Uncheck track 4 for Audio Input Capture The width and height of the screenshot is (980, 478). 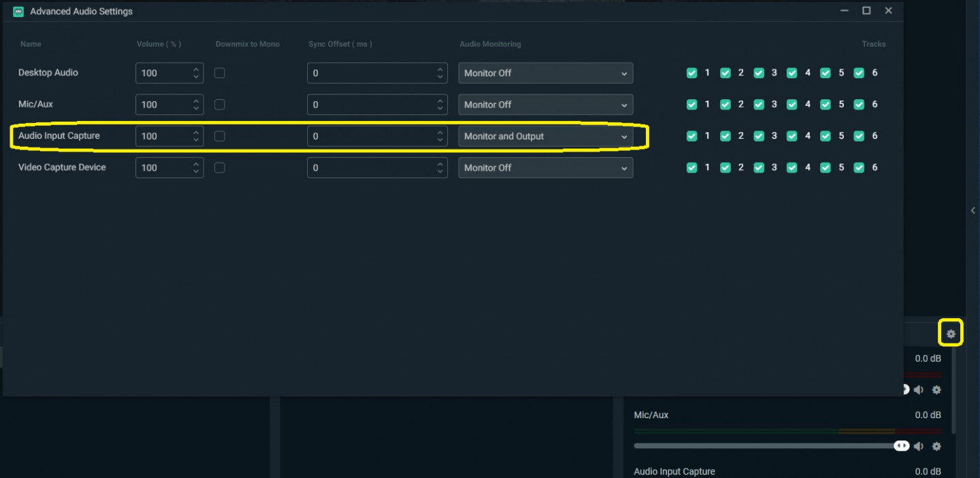pos(792,136)
